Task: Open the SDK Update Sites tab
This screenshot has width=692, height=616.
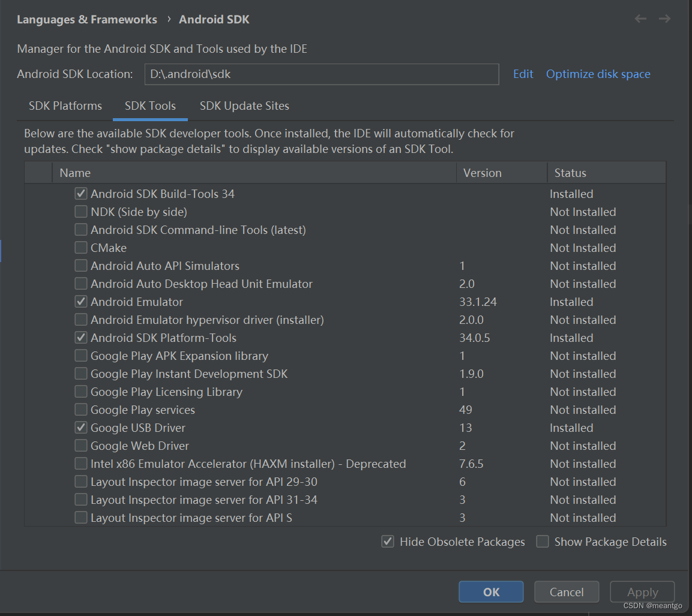Action: [x=244, y=106]
